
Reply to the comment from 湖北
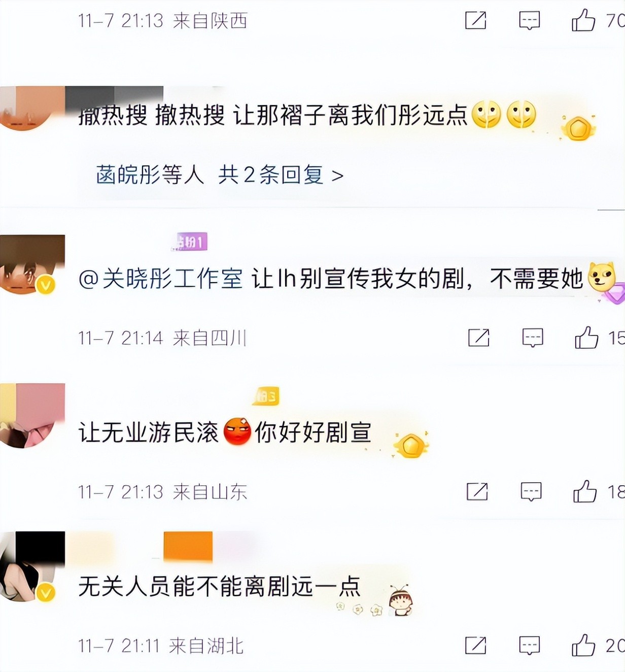click(x=530, y=645)
